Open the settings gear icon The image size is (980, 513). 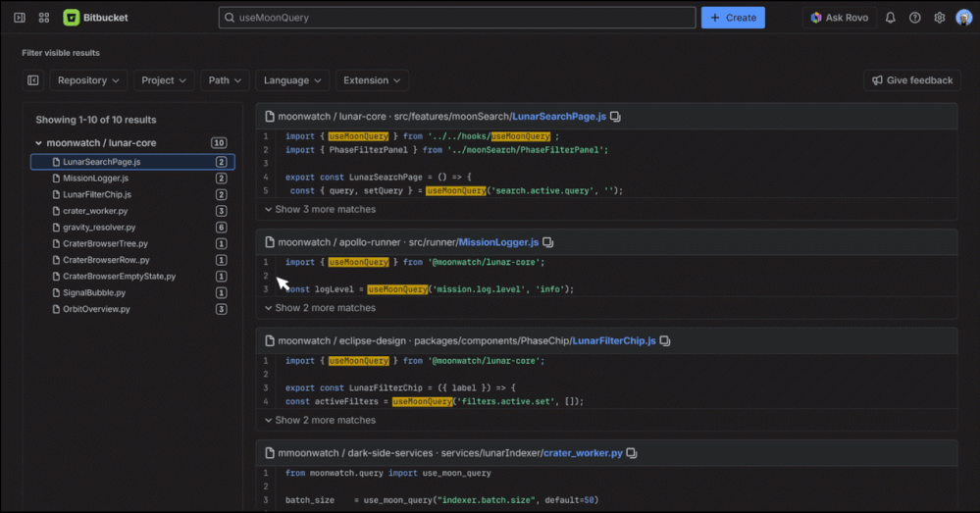coord(940,18)
